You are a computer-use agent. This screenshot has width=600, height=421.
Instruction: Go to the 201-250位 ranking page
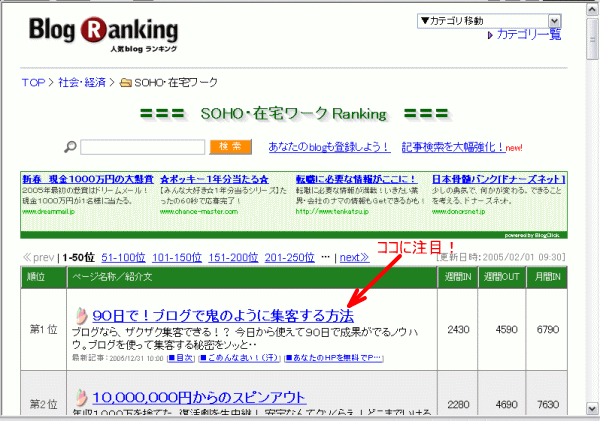click(289, 258)
